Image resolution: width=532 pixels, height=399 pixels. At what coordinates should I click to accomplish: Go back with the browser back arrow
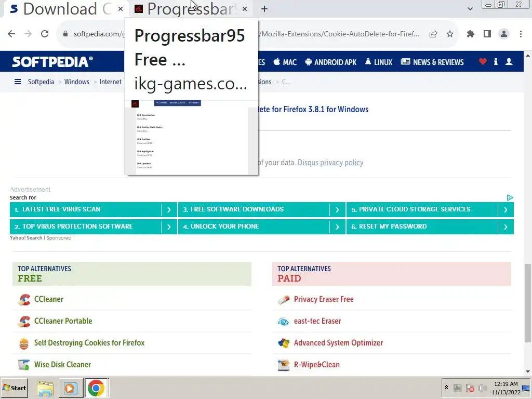(x=11, y=34)
